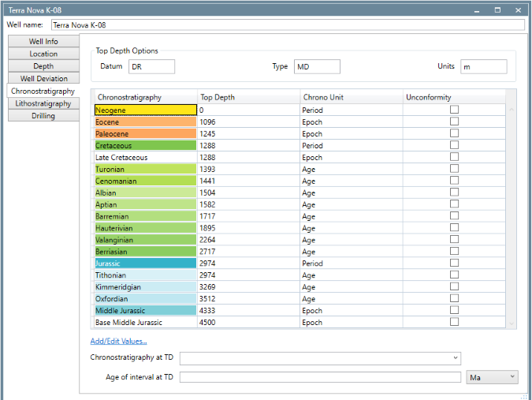
Task: Click the Units m field
Action: click(483, 66)
